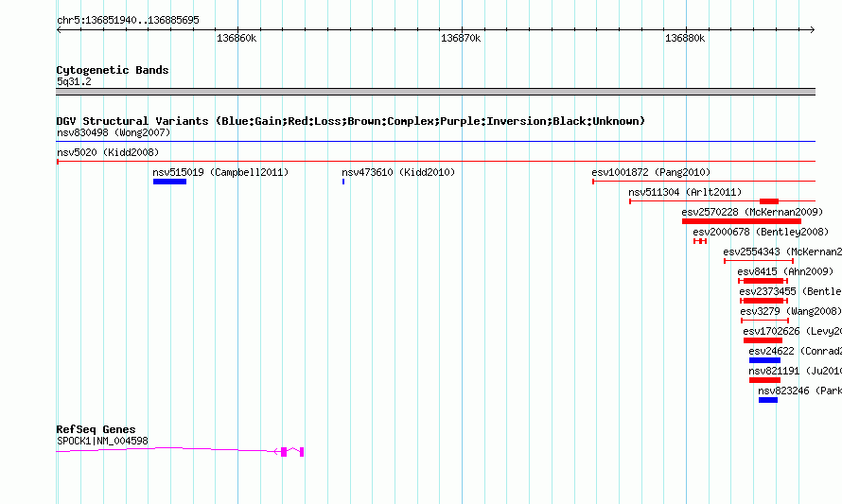This screenshot has height=504, width=842.
Task: Click the esv1702626 red loss bar
Action: pyautogui.click(x=763, y=340)
